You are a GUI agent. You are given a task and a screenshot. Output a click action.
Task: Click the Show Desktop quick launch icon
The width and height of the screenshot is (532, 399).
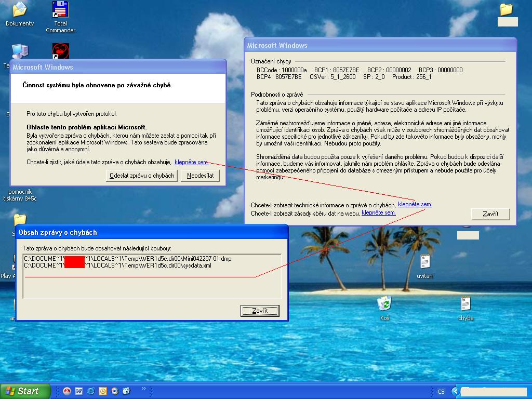[x=127, y=391]
